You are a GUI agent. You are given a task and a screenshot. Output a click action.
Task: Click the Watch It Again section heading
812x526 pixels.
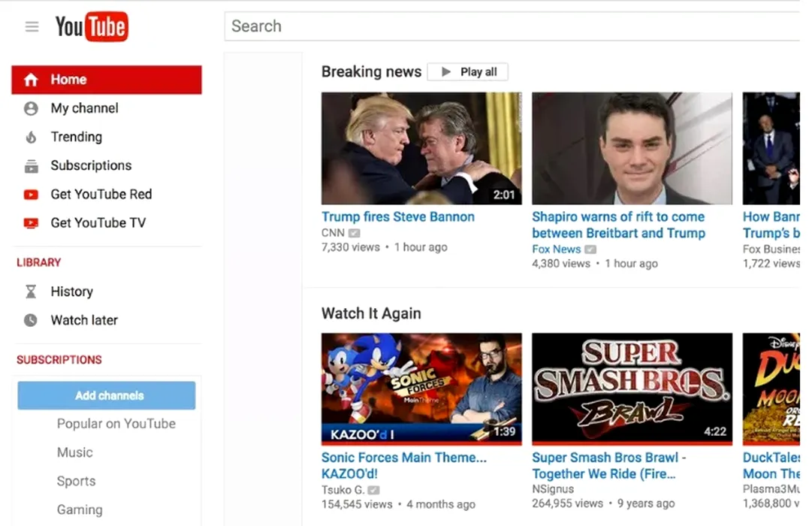[x=371, y=314]
